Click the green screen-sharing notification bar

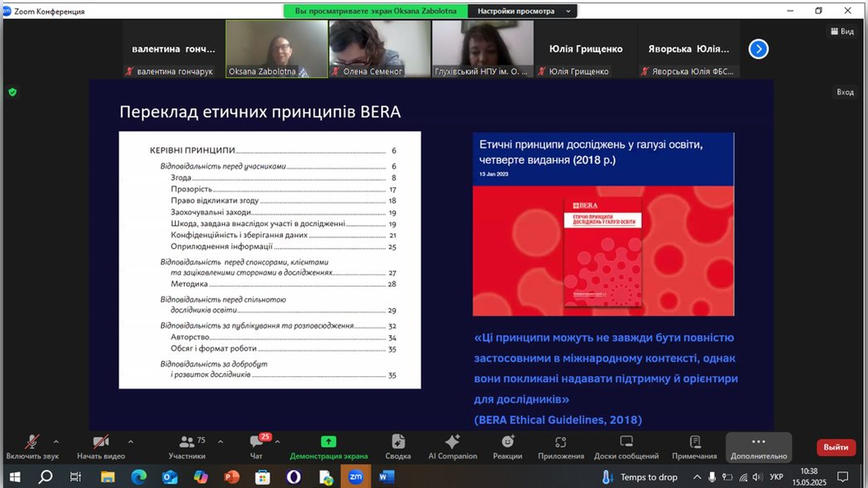(375, 11)
